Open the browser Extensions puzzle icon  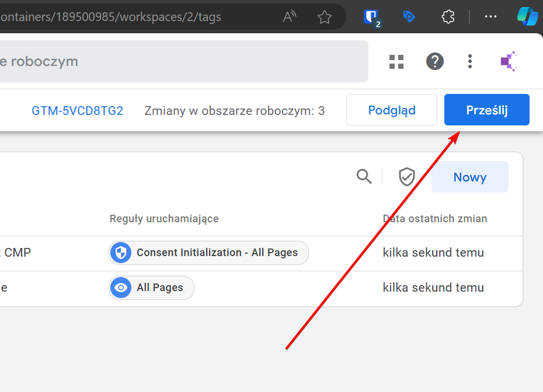[x=448, y=16]
